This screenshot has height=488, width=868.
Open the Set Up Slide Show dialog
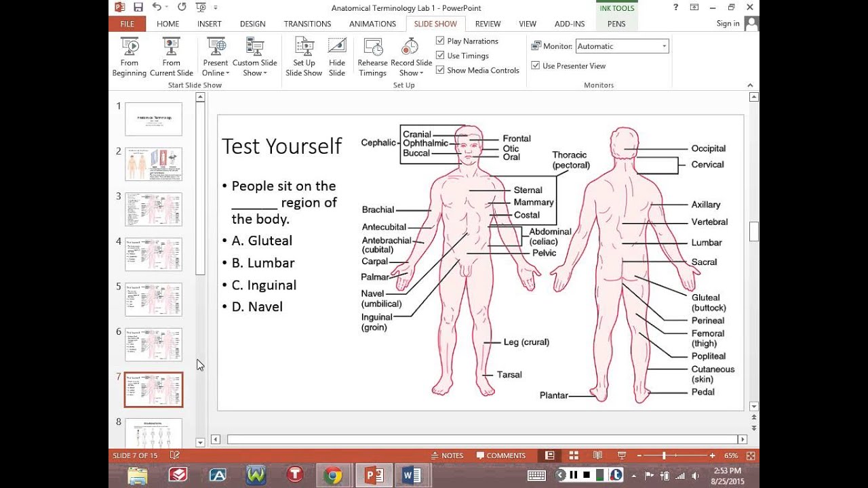pos(304,57)
